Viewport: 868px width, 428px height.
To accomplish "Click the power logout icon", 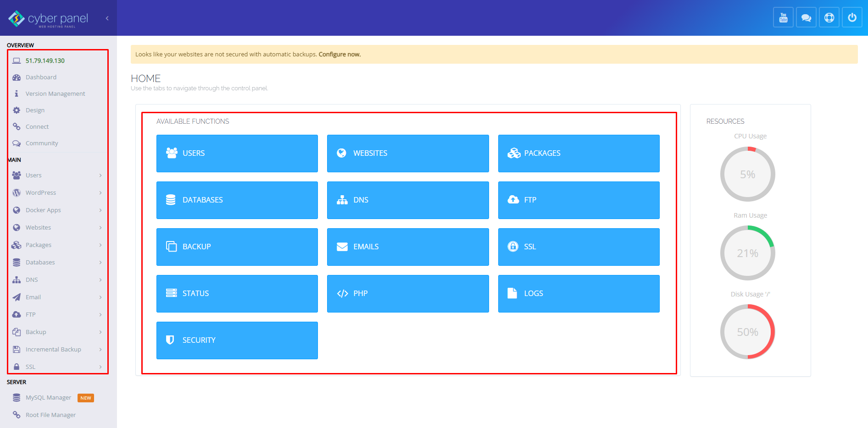I will tap(852, 18).
